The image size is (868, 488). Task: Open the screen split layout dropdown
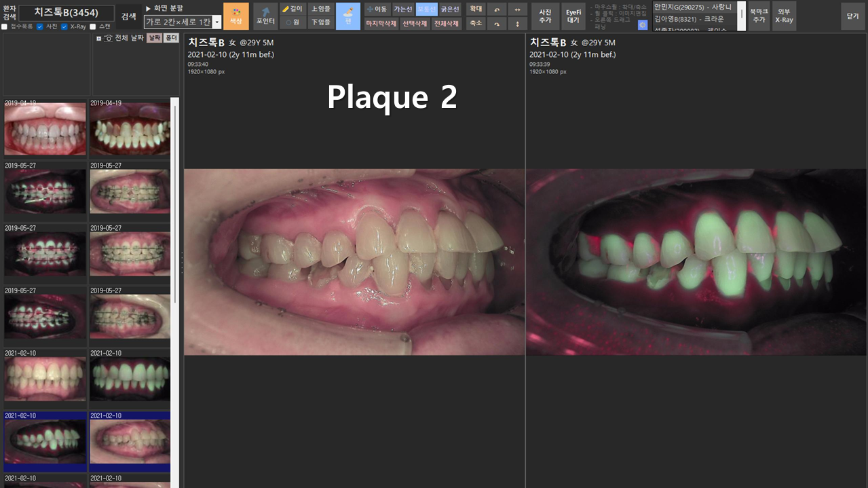(x=217, y=22)
